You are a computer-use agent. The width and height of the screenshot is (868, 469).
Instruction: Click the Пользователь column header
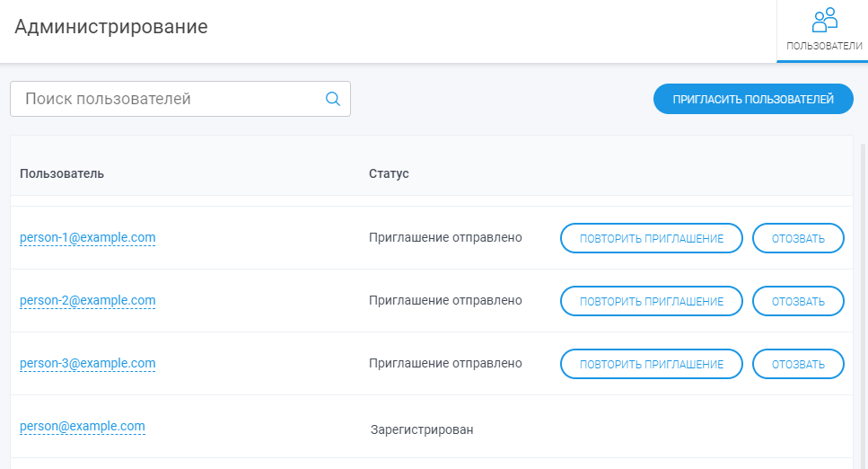62,173
